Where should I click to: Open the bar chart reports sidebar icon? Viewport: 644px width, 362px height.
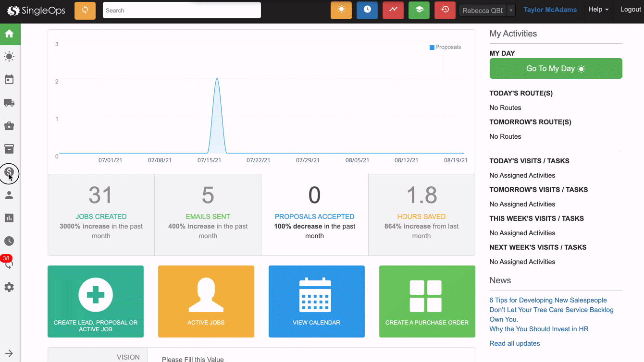9,218
